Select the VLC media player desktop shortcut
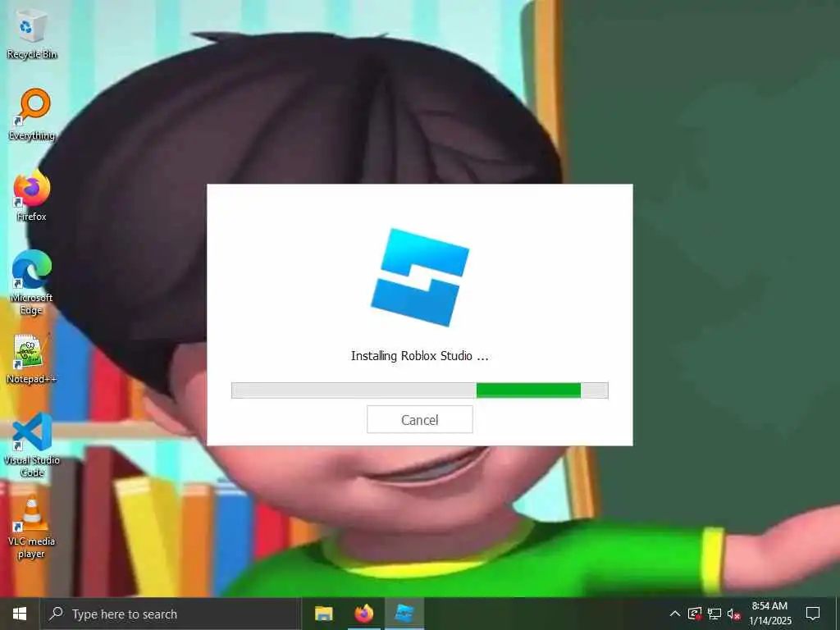The width and height of the screenshot is (840, 630). click(x=32, y=527)
